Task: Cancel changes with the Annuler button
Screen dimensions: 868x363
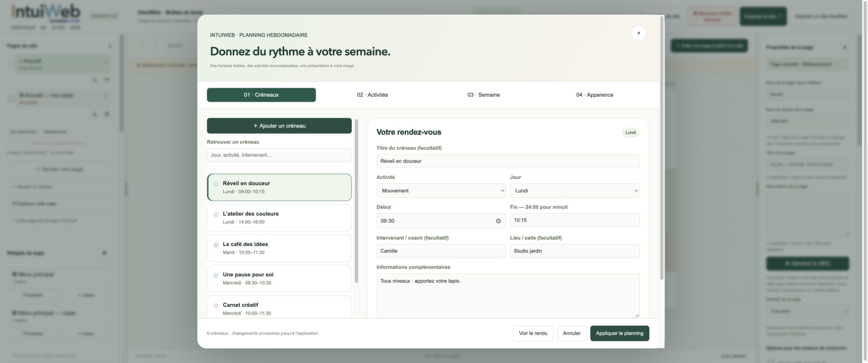Action: (571, 333)
